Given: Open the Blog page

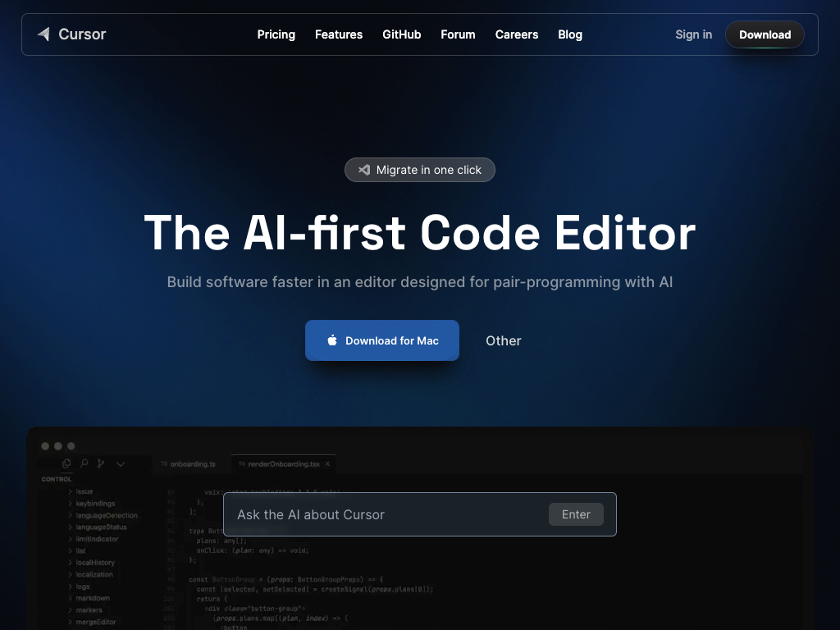Looking at the screenshot, I should 570,34.
